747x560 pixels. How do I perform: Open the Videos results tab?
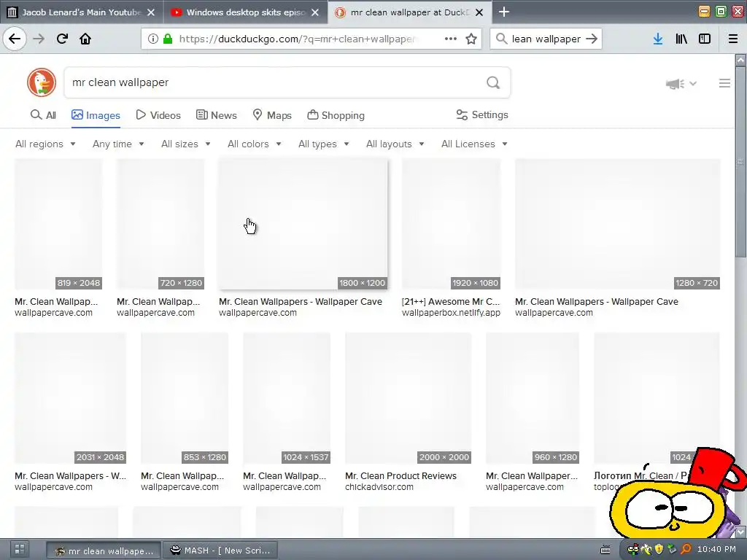click(158, 114)
